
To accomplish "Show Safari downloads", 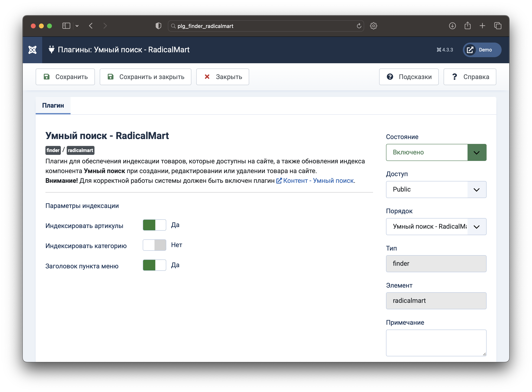I will [x=452, y=26].
